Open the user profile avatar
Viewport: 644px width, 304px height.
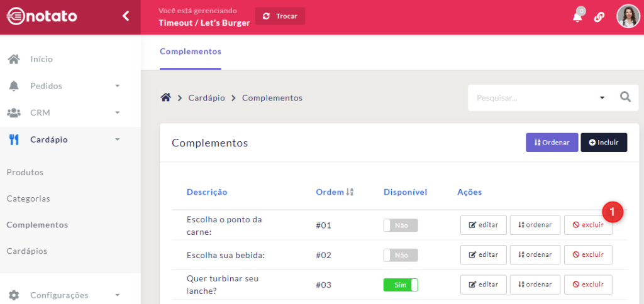(x=627, y=16)
